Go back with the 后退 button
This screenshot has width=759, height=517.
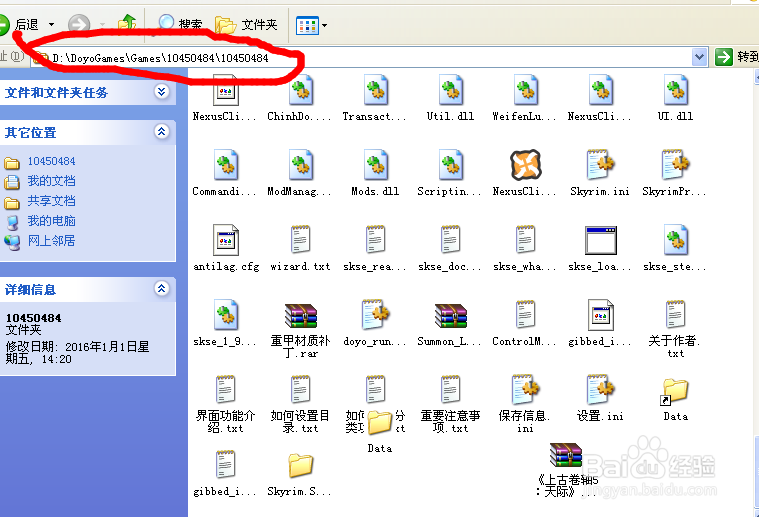point(19,24)
